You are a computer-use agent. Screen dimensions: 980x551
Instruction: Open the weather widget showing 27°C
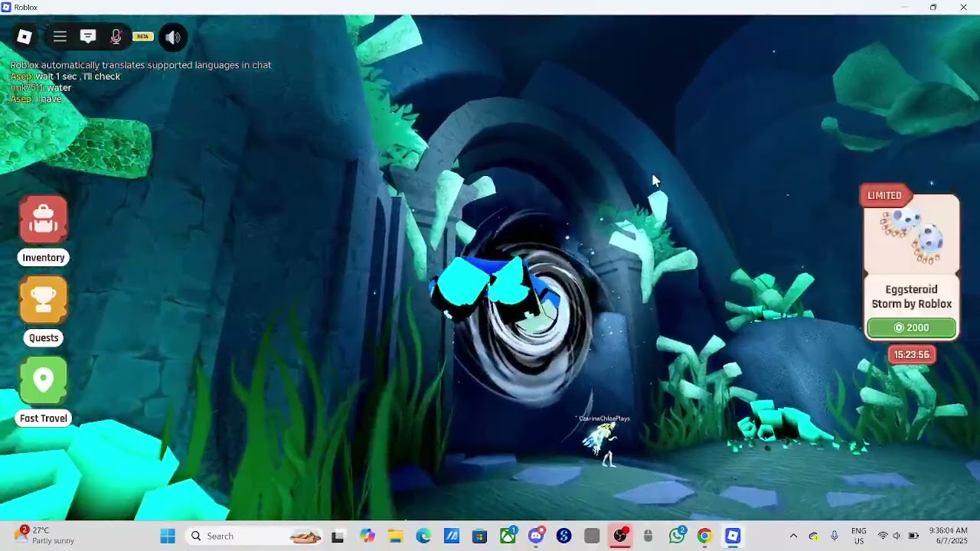(46, 535)
